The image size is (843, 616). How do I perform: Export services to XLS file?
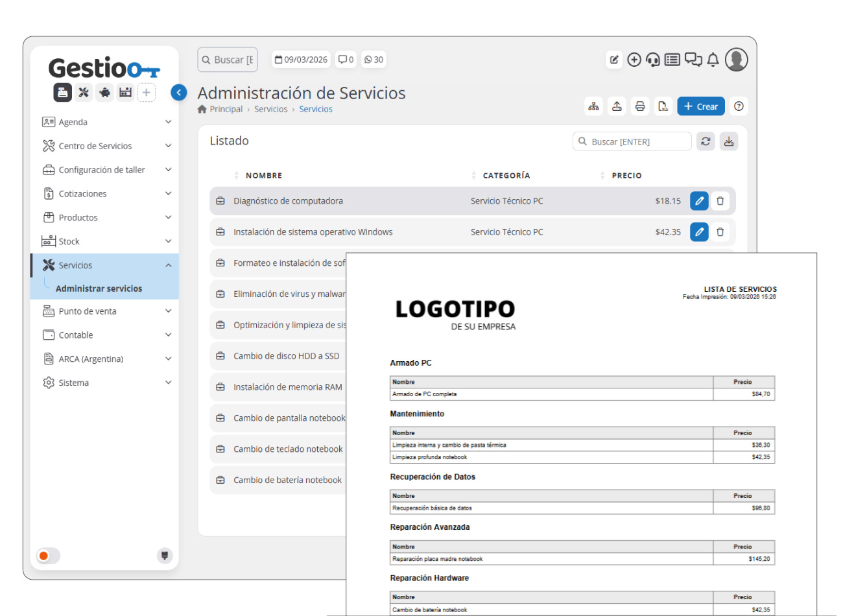(x=663, y=106)
